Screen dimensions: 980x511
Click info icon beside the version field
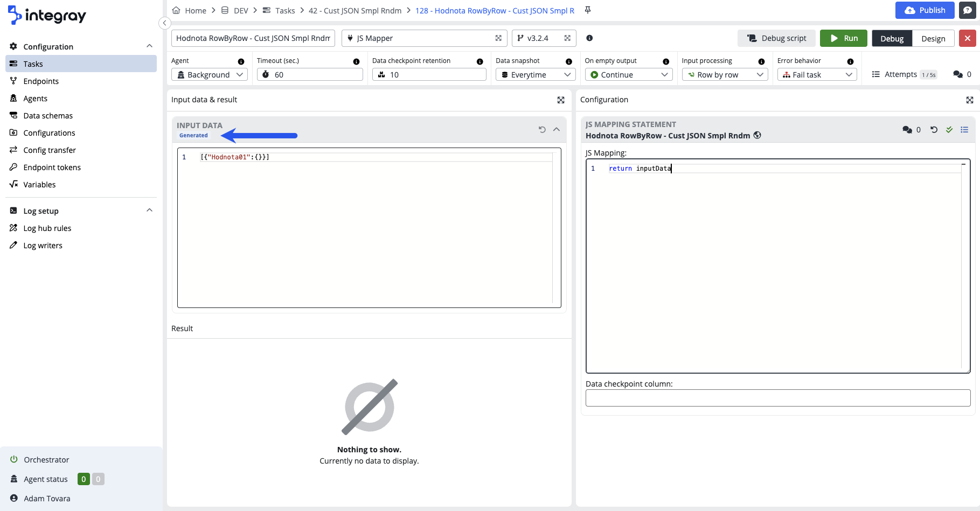pos(589,38)
